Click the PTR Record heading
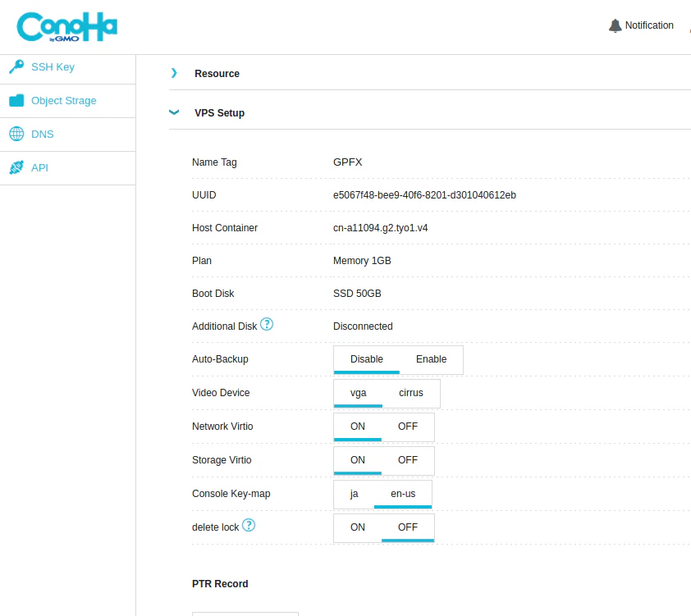This screenshot has height=616, width=691. [220, 584]
